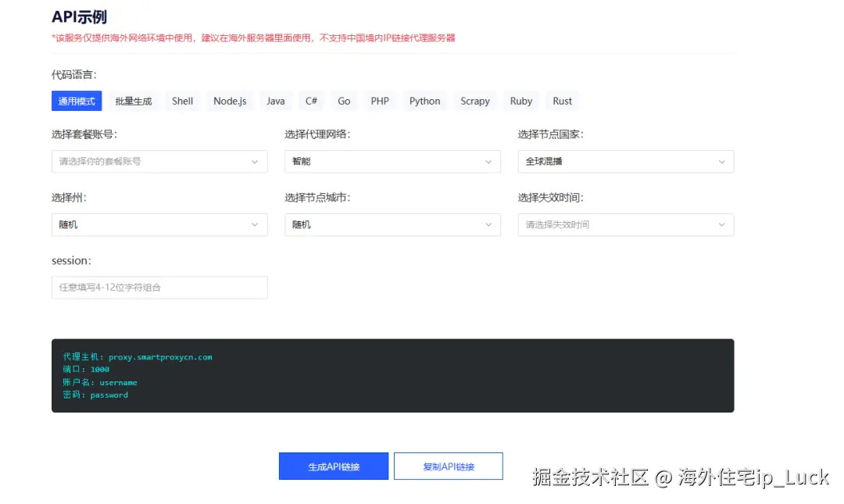Screen dimensions: 844x504
Task: Select the Rust language tab
Action: tap(562, 100)
